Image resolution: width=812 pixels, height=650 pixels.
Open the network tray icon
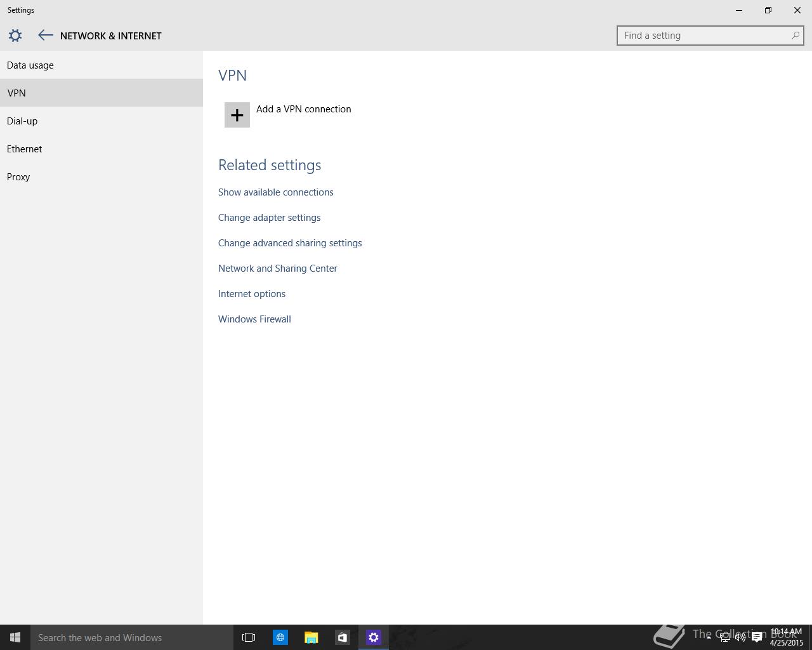[724, 637]
